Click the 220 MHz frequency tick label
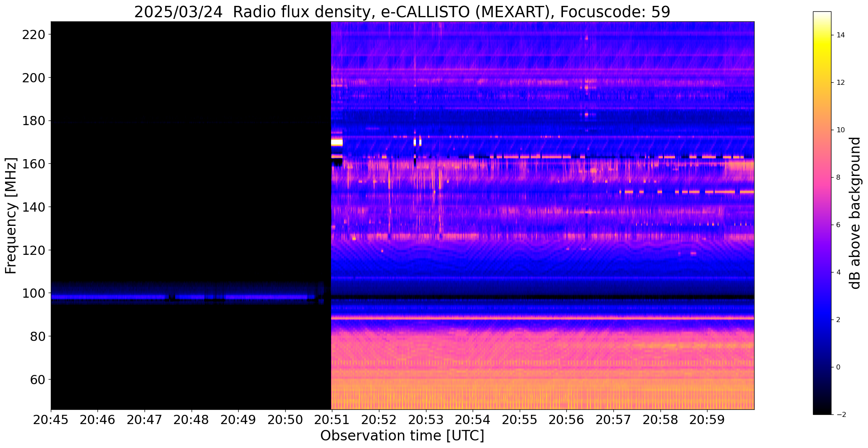The height and width of the screenshot is (448, 868). [33, 34]
